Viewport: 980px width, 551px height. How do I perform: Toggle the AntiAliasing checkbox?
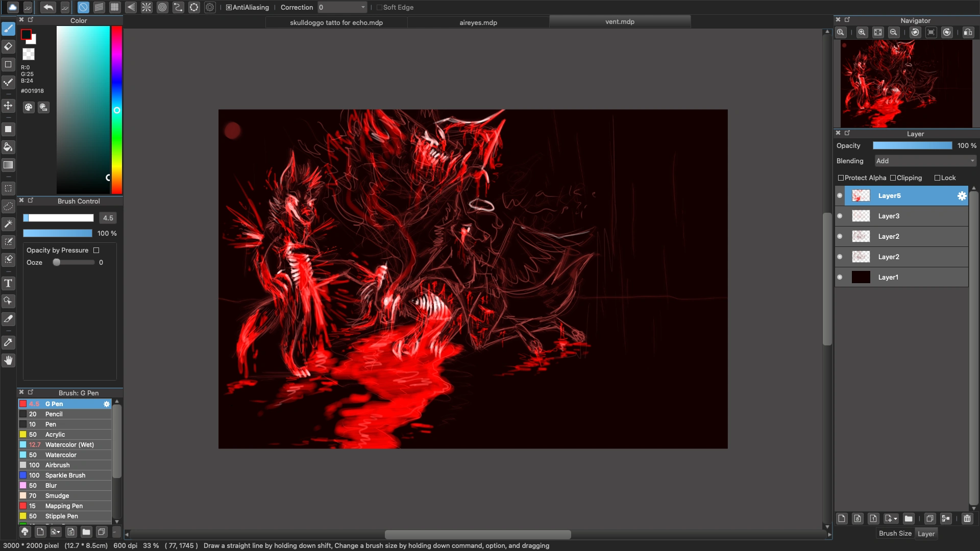coord(229,7)
